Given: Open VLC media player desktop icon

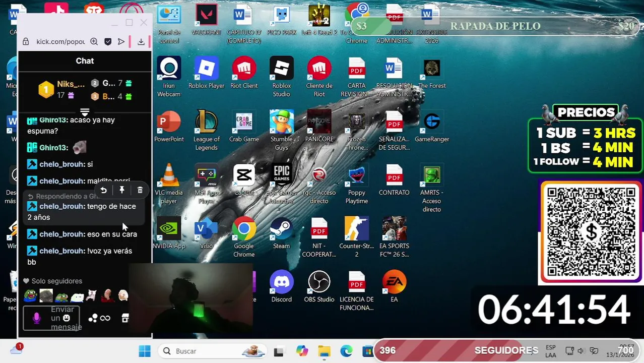Looking at the screenshot, I should click(169, 184).
